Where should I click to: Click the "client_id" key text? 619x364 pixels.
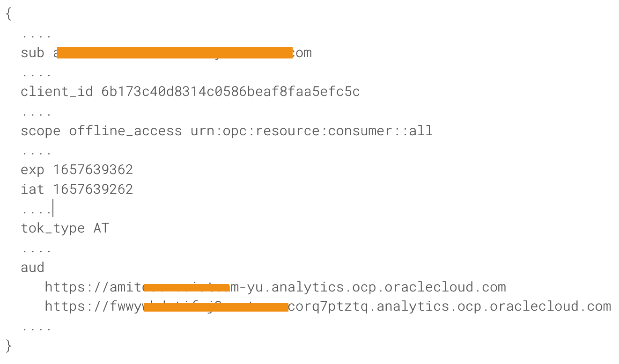(x=57, y=92)
